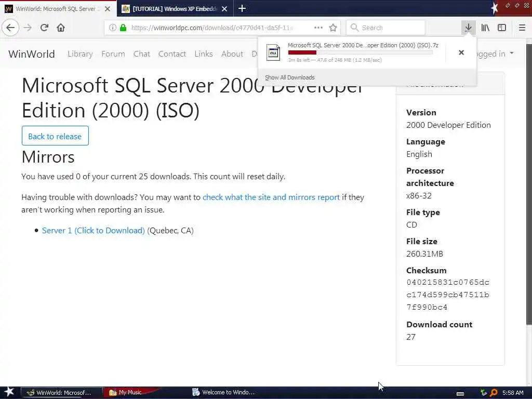Click the download progress bar
Screen dimensions: 532x399
click(361, 52)
